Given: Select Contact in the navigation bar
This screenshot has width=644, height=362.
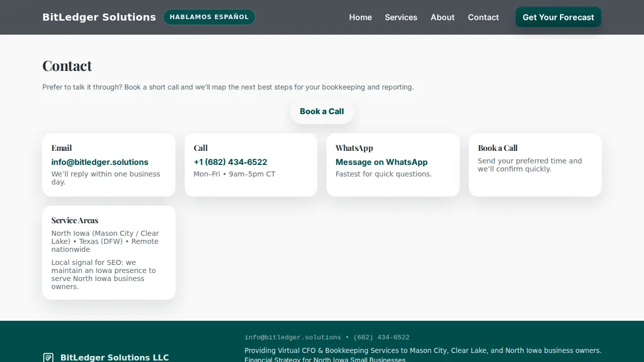Looking at the screenshot, I should [x=484, y=17].
